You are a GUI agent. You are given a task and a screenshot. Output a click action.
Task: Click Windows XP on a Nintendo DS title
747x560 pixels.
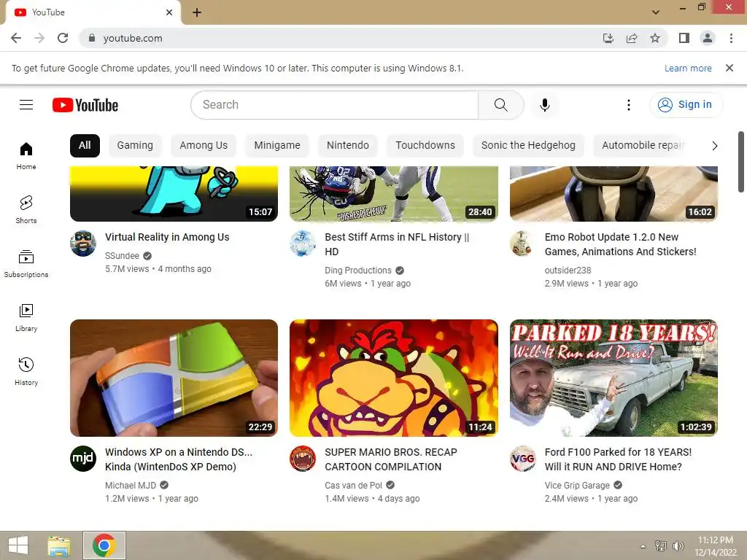coord(179,459)
